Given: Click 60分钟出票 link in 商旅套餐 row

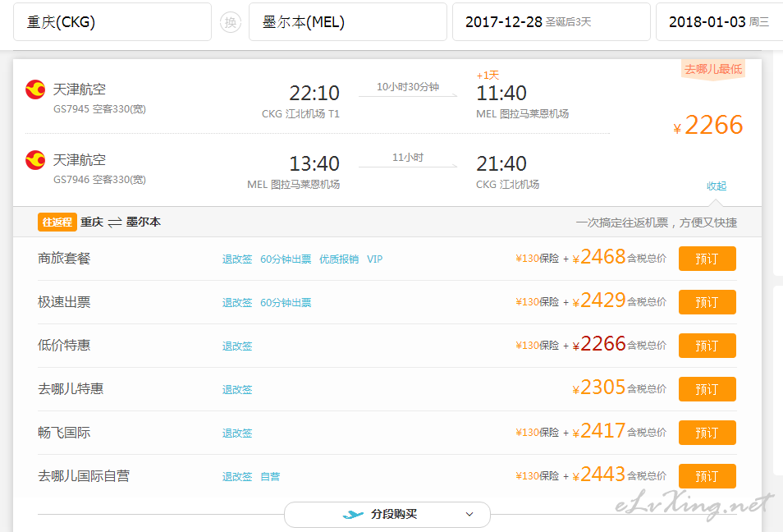Looking at the screenshot, I should coord(286,259).
